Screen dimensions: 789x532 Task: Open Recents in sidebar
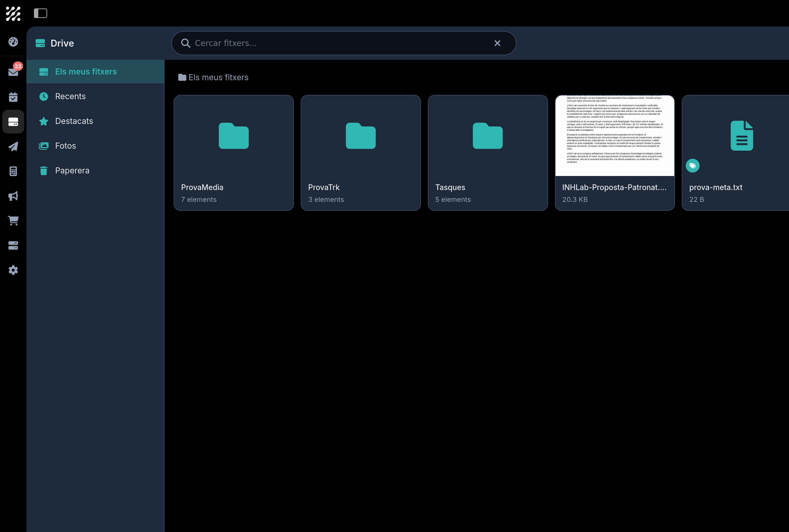[x=95, y=96]
